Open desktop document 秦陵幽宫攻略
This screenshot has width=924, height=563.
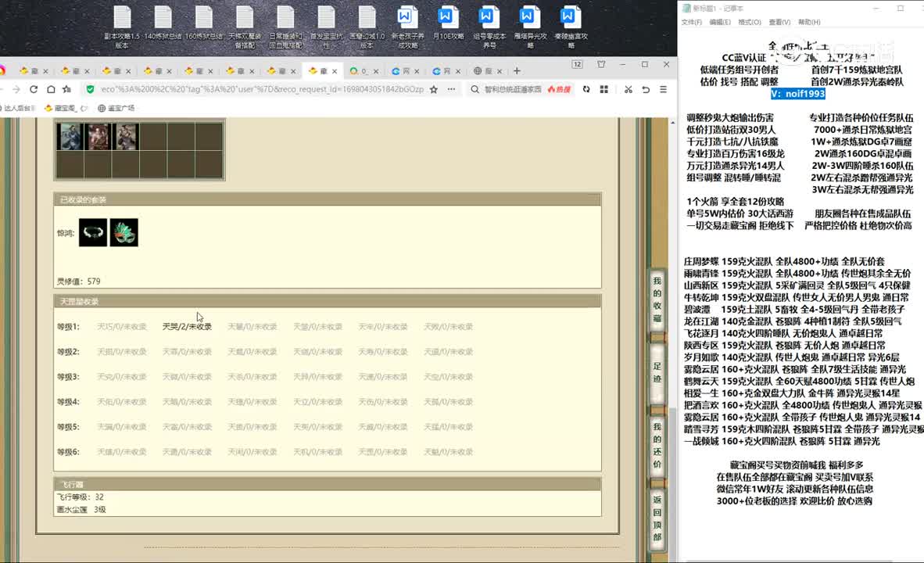coord(571,26)
